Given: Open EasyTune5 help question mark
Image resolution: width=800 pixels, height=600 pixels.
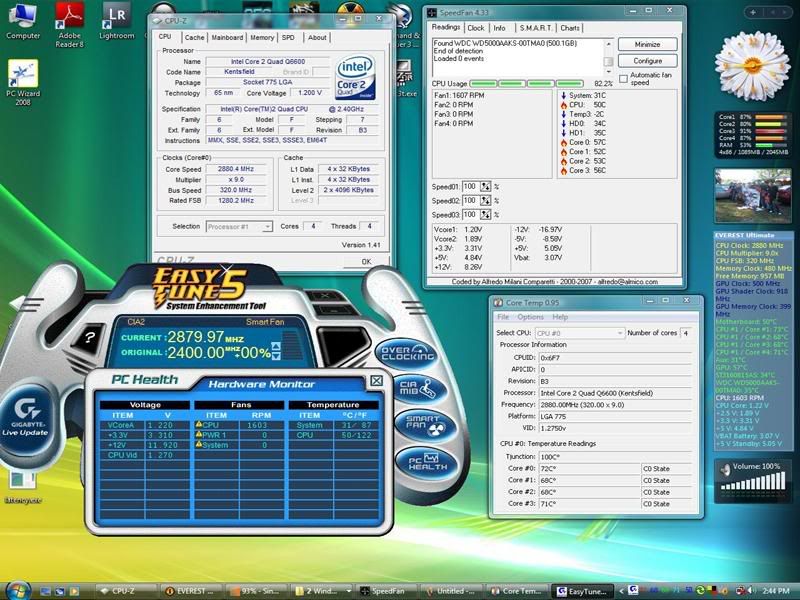Looking at the screenshot, I should pyautogui.click(x=90, y=337).
